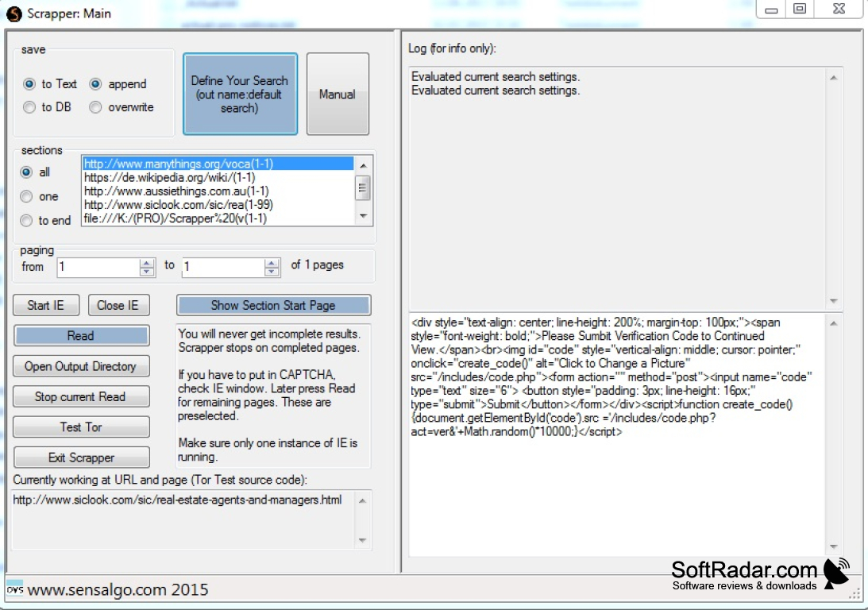The image size is (868, 610).
Task: Minimize the Scrapper window
Action: coord(771,10)
